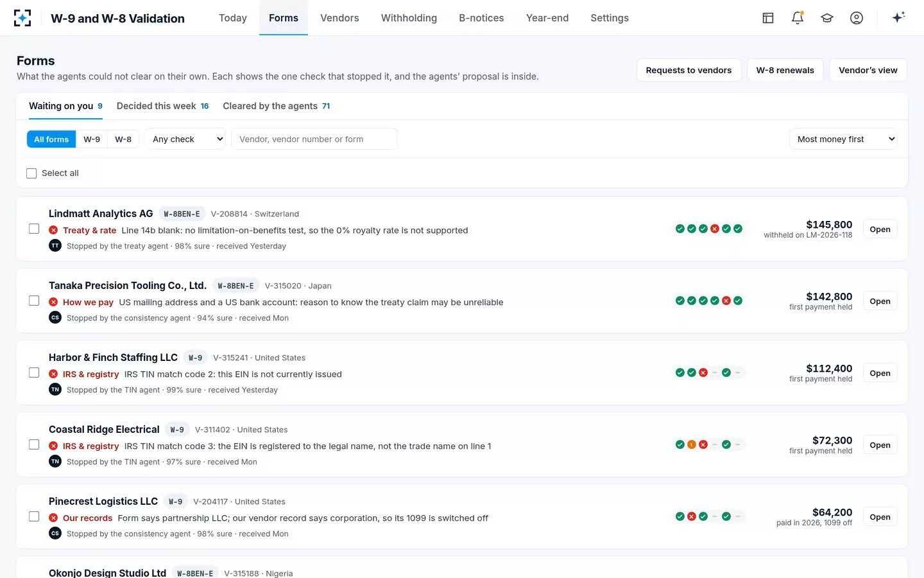This screenshot has width=924, height=578.
Task: Click the orange warning dot on Coastal Ridge row
Action: tap(692, 444)
